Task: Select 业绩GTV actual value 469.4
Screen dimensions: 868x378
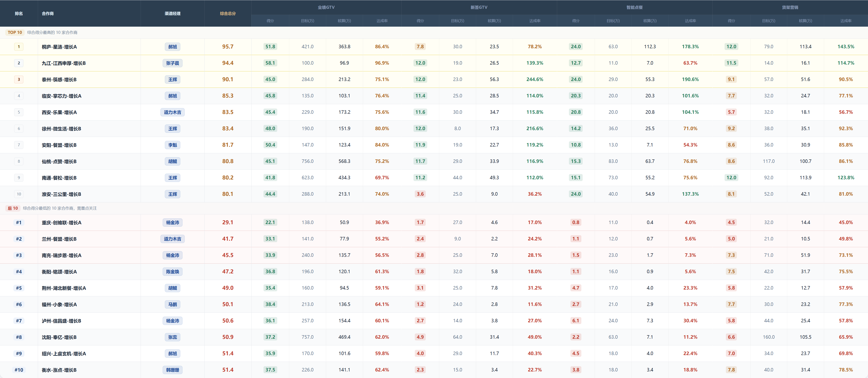Action: (344, 337)
